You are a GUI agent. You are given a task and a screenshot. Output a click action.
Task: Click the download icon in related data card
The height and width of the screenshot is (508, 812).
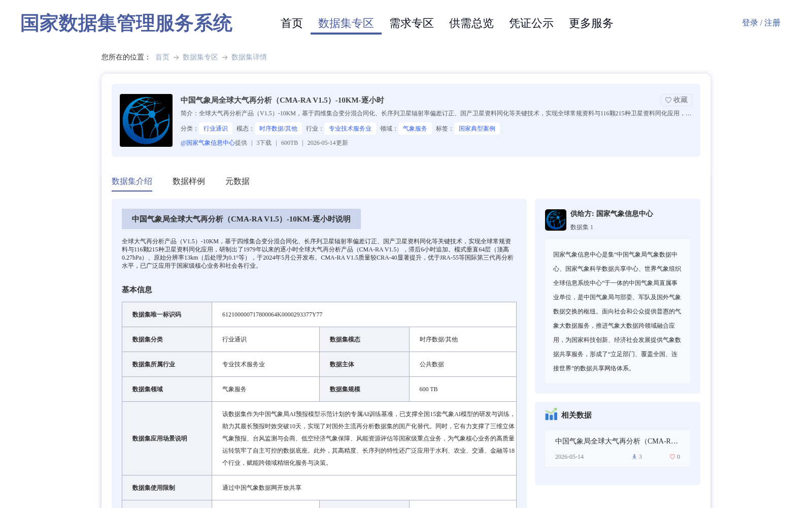[x=634, y=457]
